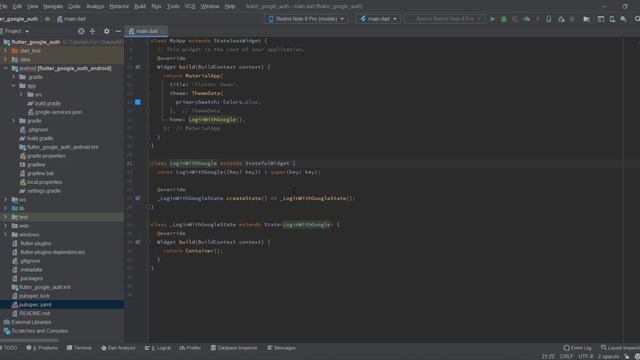Screen dimensions: 640x360
Task: Expand the ios folder
Action: coord(5,200)
